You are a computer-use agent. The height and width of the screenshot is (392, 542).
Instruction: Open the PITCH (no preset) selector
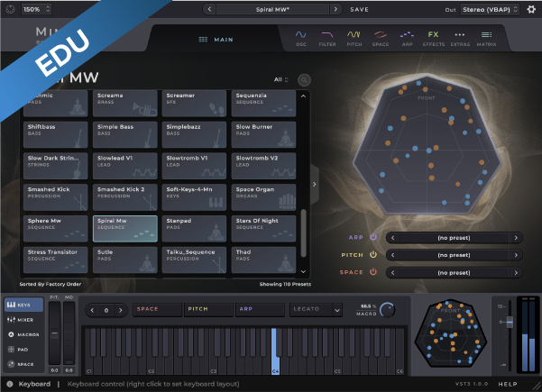click(454, 255)
